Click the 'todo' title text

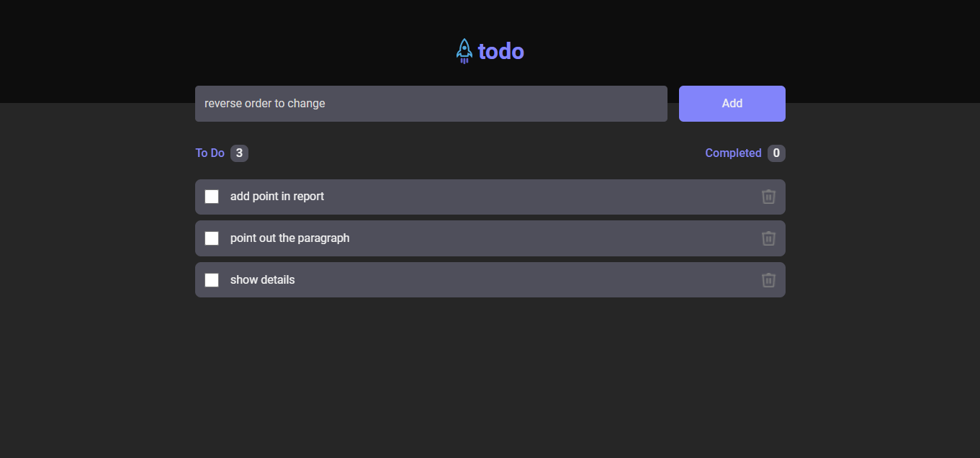(501, 51)
